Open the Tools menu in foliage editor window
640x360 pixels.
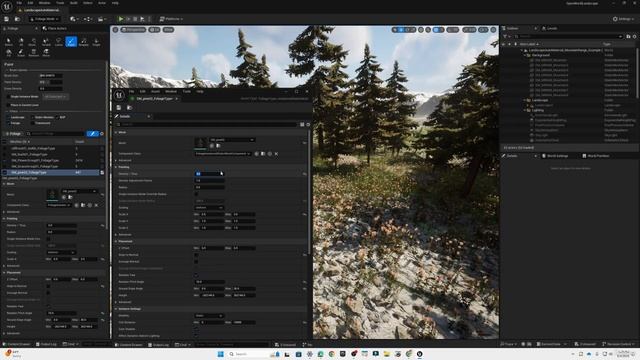point(187,91)
